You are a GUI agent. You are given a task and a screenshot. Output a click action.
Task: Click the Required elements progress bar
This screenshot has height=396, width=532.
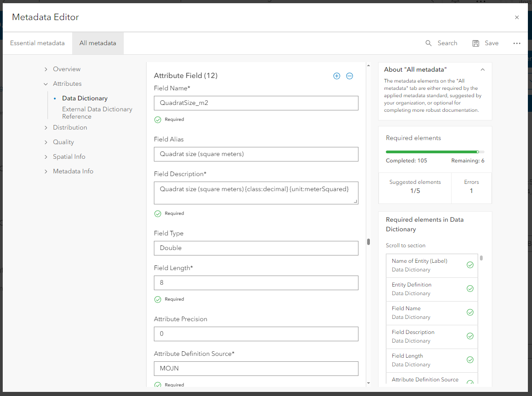click(435, 152)
